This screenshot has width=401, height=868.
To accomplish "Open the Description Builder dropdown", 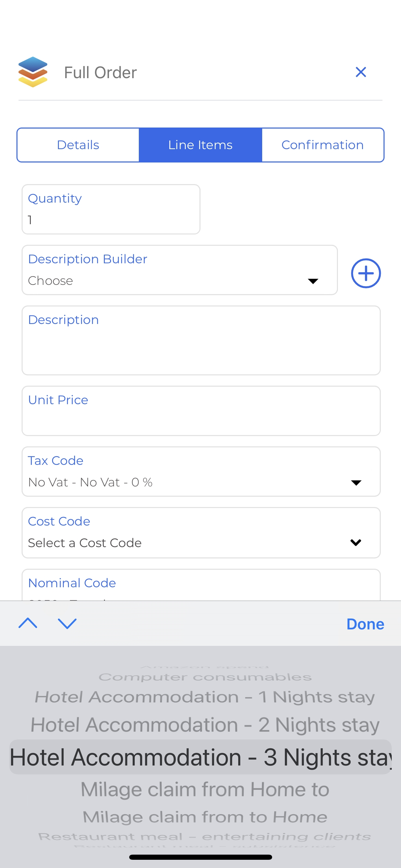I will pos(180,270).
